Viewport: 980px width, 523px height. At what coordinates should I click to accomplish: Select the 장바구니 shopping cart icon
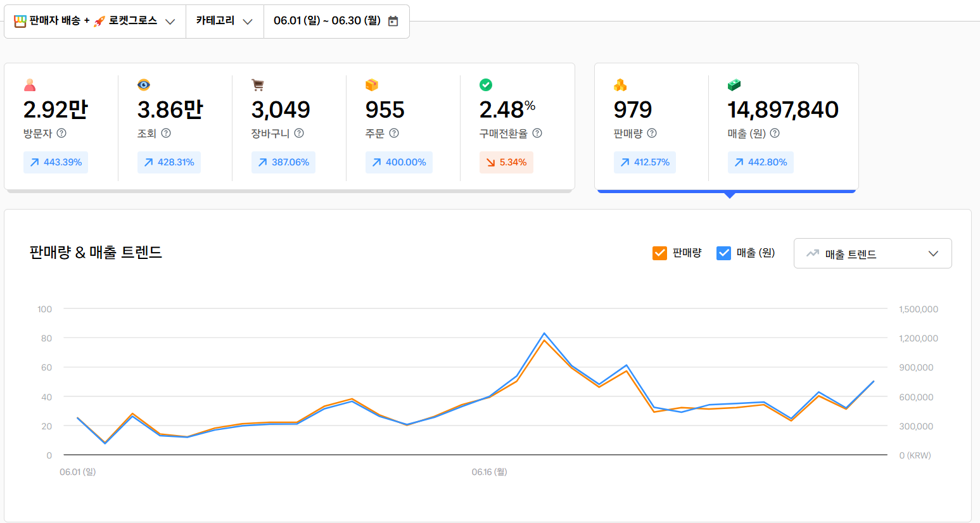point(257,85)
